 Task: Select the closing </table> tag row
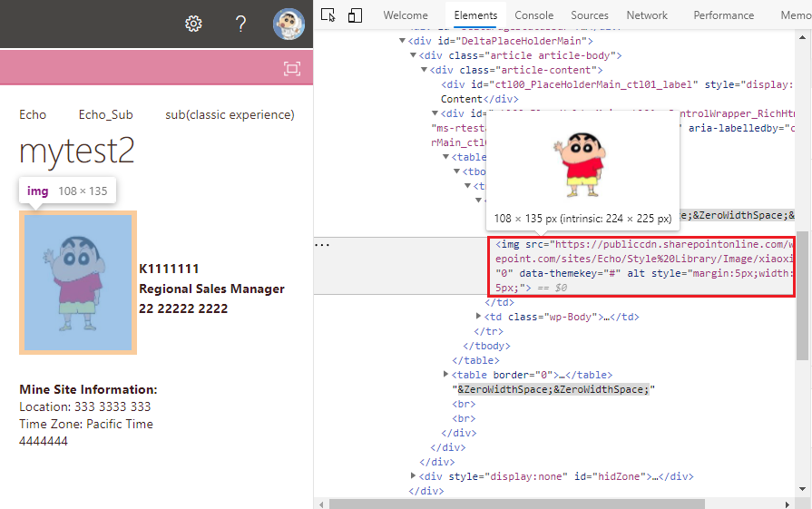475,360
